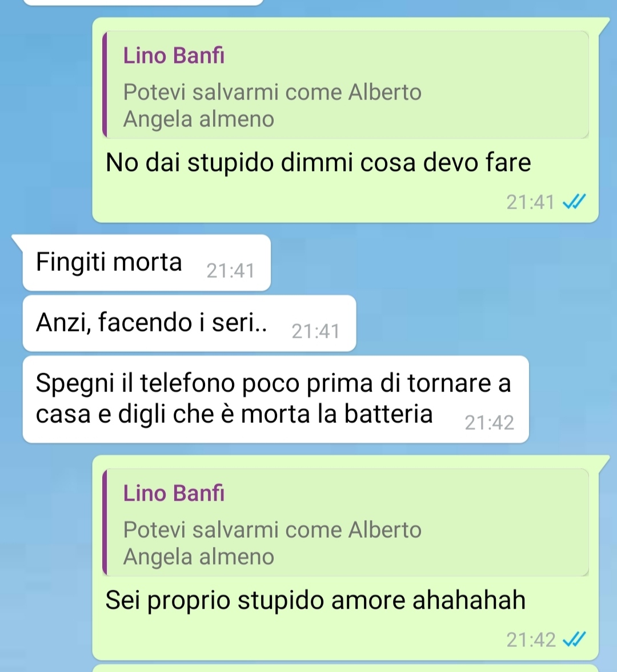Tap the Lino Banfi name in the first quote

[174, 56]
